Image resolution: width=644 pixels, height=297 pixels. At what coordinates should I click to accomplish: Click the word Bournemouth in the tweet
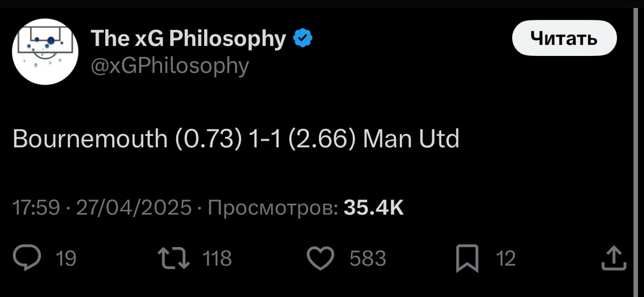pyautogui.click(x=90, y=139)
